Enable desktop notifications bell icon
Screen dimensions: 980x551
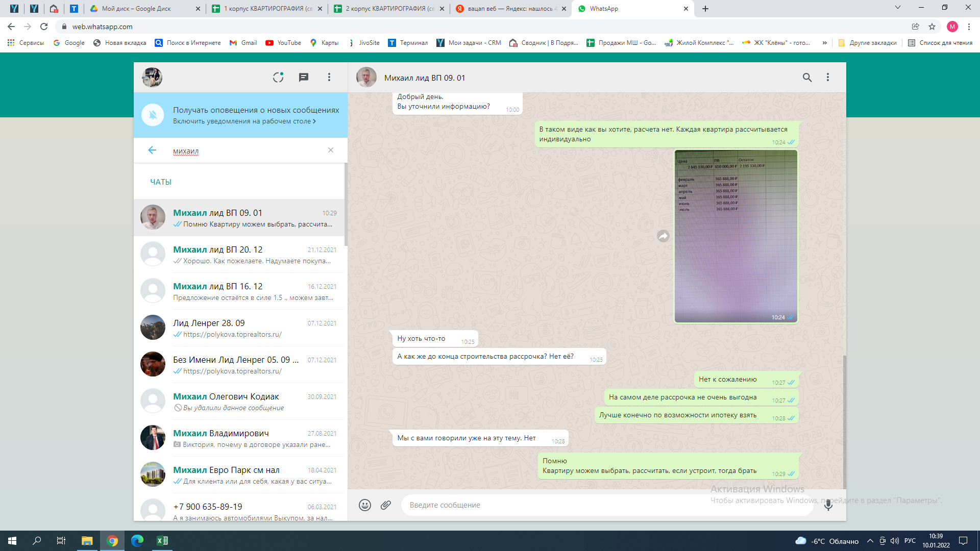click(153, 115)
